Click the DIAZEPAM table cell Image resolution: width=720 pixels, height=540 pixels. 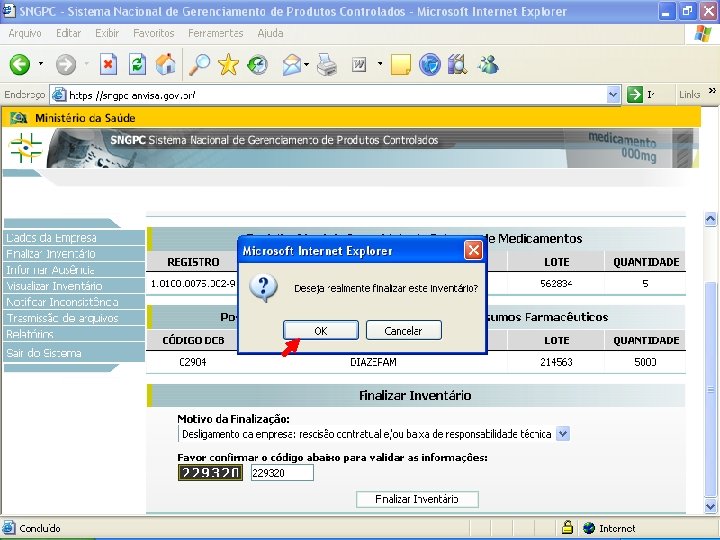(373, 362)
